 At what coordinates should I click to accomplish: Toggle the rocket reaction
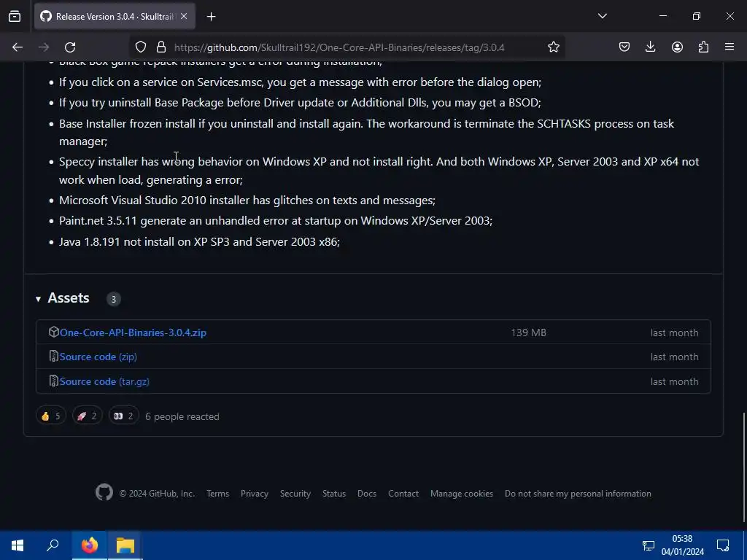pos(88,416)
